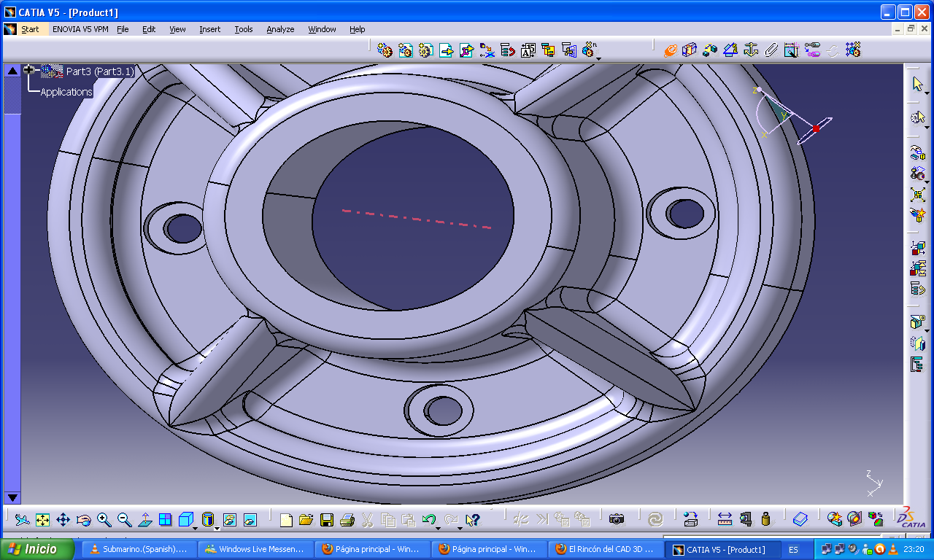
Task: Click the Save diskette icon
Action: 327,520
